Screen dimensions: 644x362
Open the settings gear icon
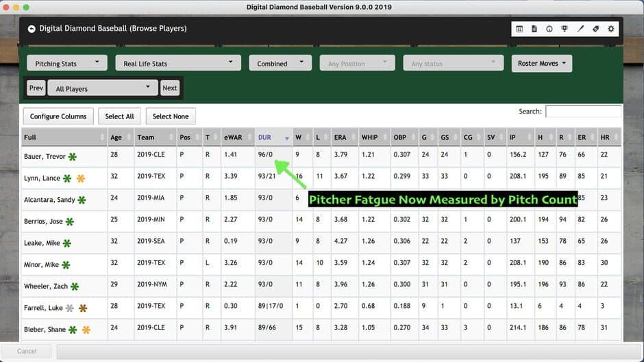pos(611,29)
